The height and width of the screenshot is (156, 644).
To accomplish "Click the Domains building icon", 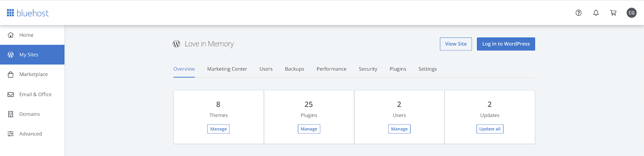I will pyautogui.click(x=11, y=114).
